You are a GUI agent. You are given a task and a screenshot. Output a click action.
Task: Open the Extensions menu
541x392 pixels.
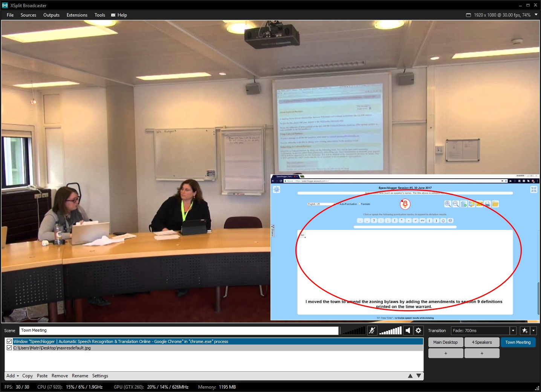click(x=77, y=15)
